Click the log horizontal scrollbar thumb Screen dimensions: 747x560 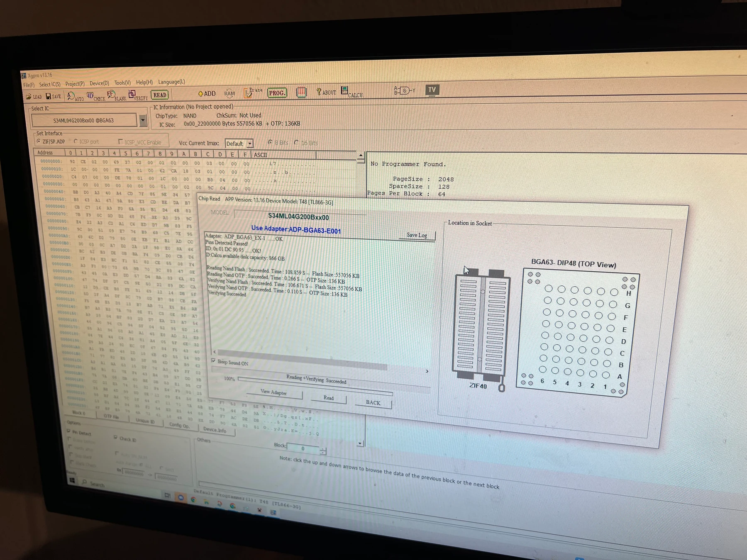(302, 359)
